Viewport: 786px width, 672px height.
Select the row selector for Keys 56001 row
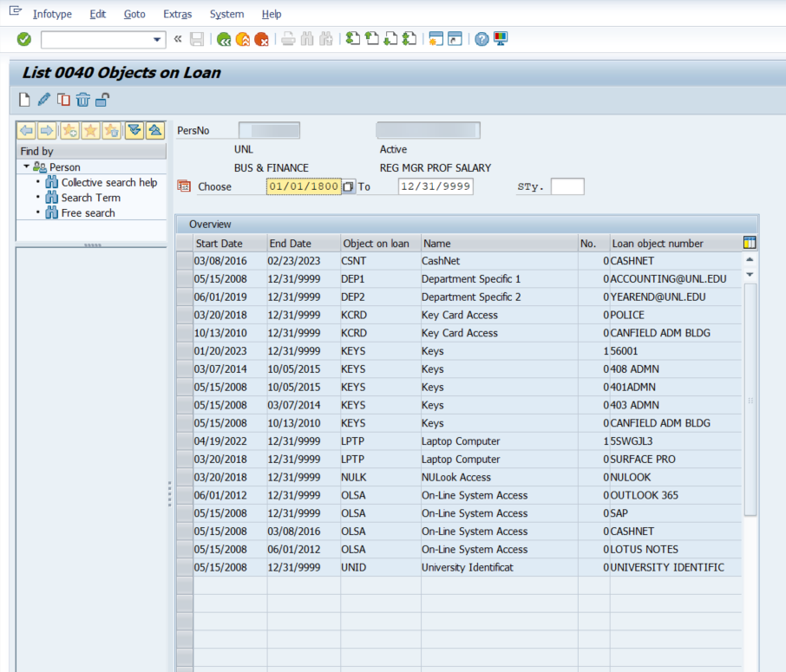(x=185, y=351)
